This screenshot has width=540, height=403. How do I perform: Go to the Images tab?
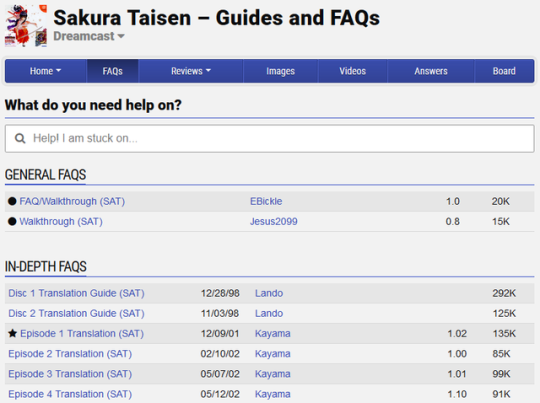point(280,71)
